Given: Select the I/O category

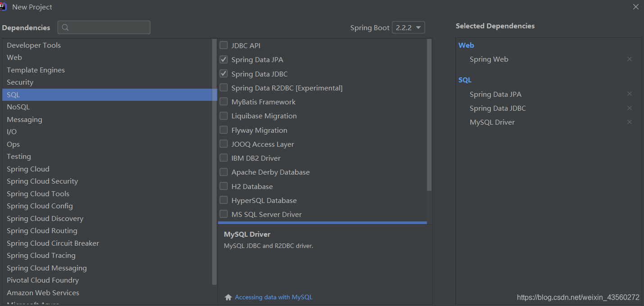Looking at the screenshot, I should tap(107, 132).
